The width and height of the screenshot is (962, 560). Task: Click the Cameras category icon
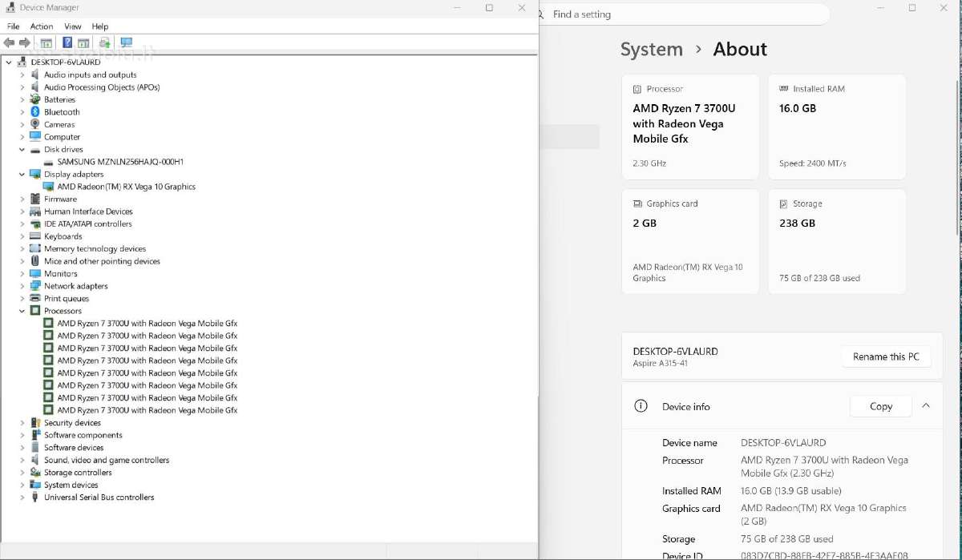click(x=35, y=124)
